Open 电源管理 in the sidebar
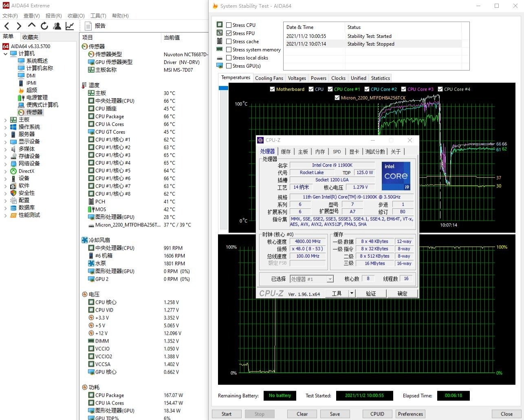This screenshot has height=420, width=524. click(37, 97)
